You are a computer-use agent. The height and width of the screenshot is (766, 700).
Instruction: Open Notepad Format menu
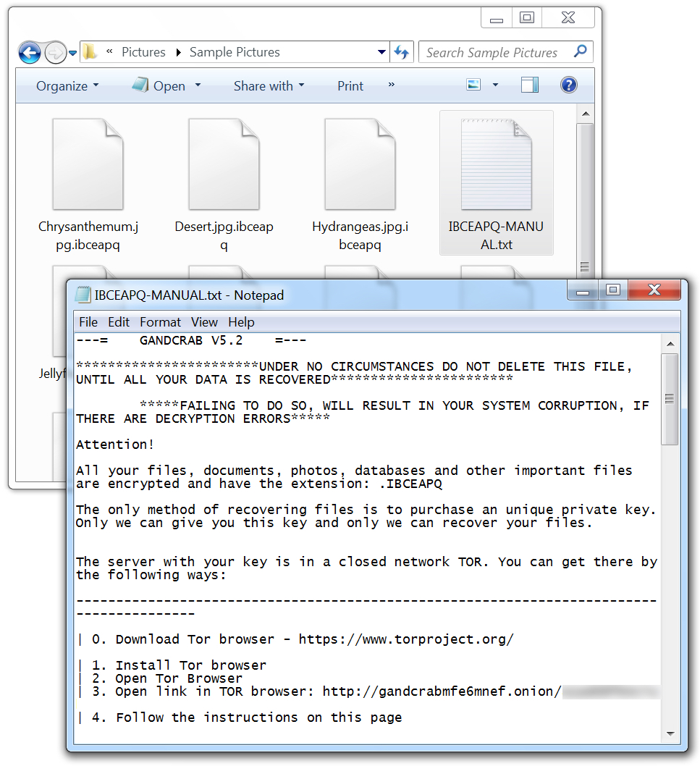point(160,322)
